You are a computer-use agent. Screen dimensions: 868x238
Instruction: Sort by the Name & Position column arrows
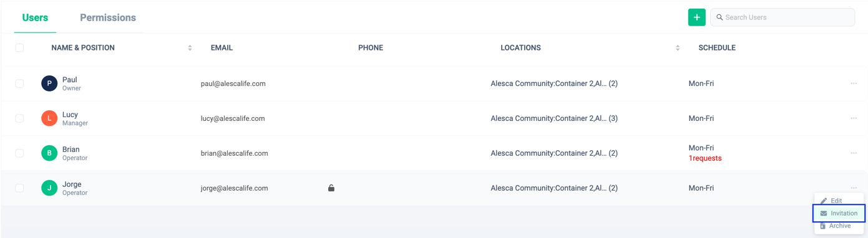pyautogui.click(x=190, y=48)
